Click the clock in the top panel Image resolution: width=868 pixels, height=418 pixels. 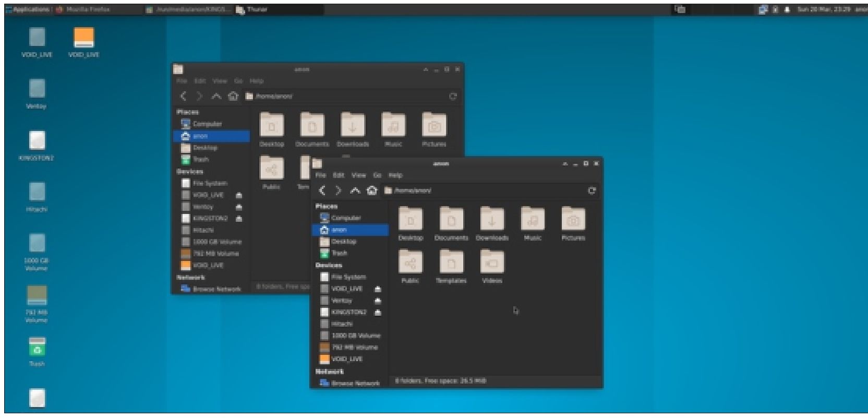[x=825, y=9]
